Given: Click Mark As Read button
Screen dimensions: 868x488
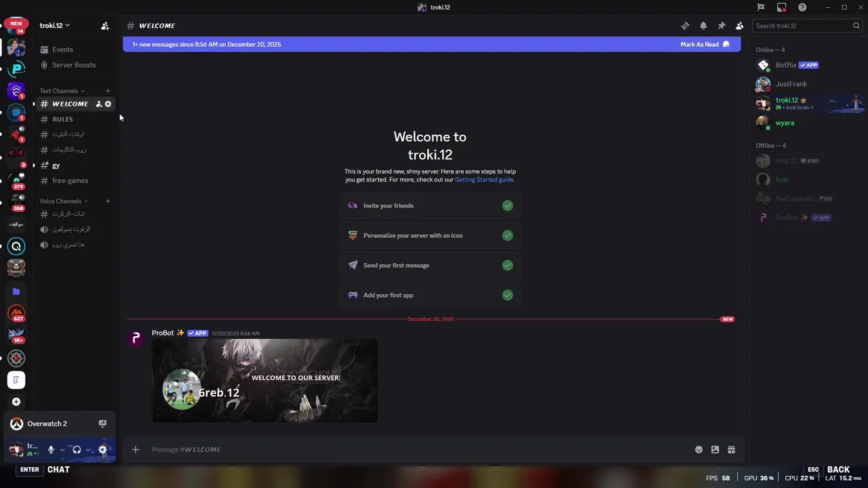Looking at the screenshot, I should [x=705, y=44].
